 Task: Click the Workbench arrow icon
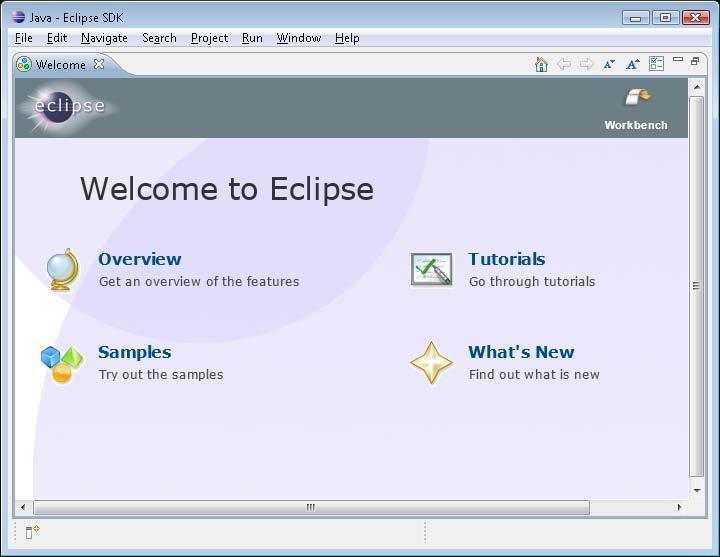click(x=638, y=97)
